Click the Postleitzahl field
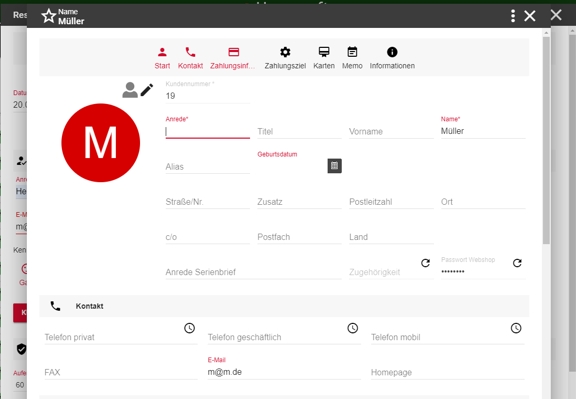The width and height of the screenshot is (576, 399). click(x=391, y=202)
